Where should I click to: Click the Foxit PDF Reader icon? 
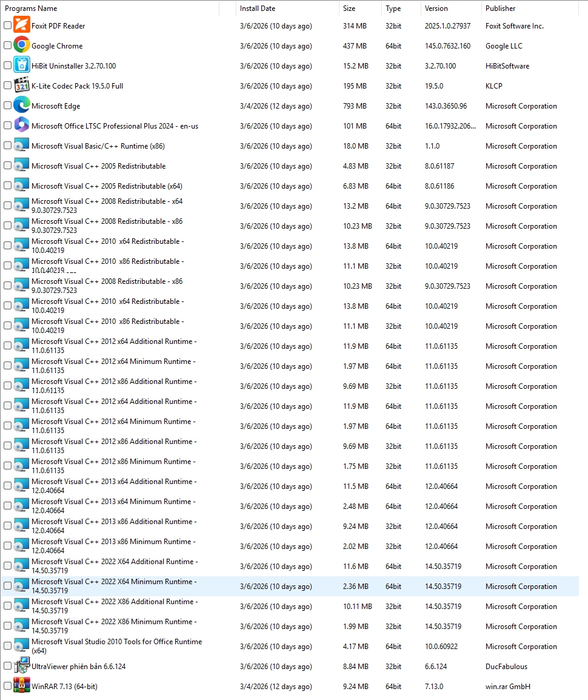click(22, 25)
